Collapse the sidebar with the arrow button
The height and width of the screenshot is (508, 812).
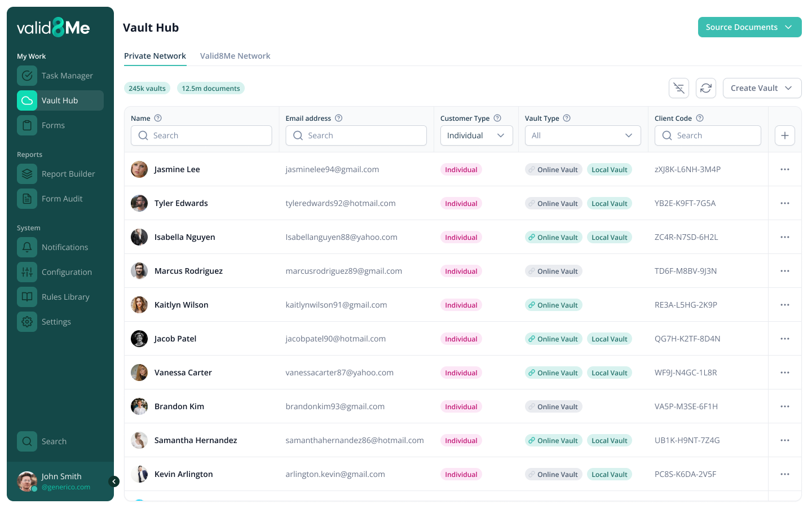point(114,481)
